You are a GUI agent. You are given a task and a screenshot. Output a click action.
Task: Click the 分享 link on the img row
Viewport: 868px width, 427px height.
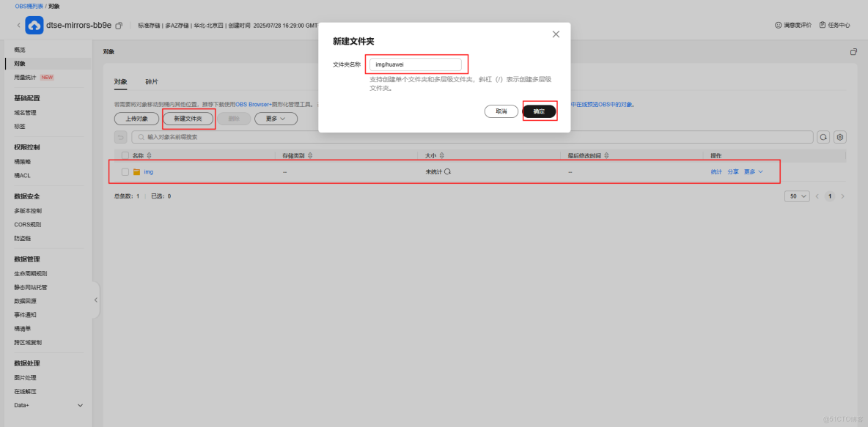[732, 171]
